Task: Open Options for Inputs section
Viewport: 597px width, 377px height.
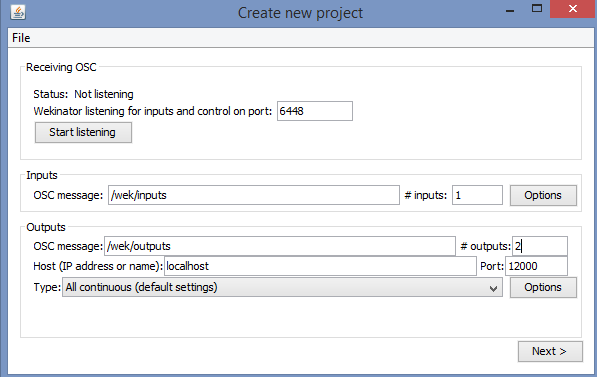Action: pos(543,195)
